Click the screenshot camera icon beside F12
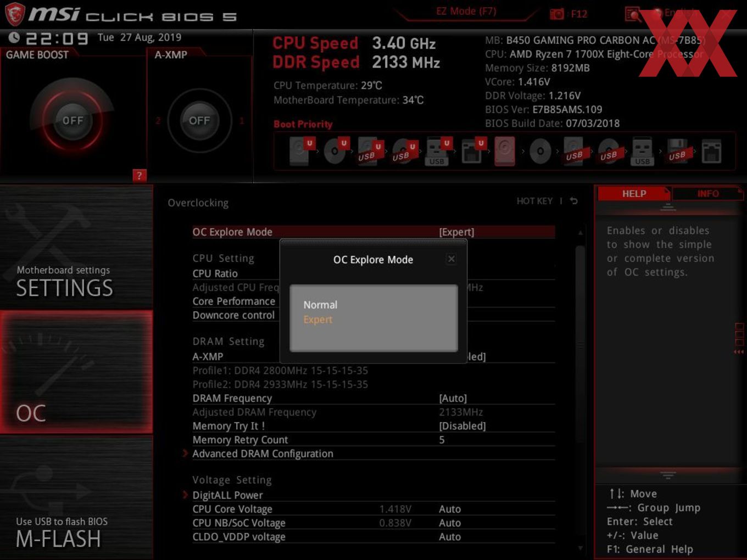Screen dimensions: 747x560 [557, 14]
